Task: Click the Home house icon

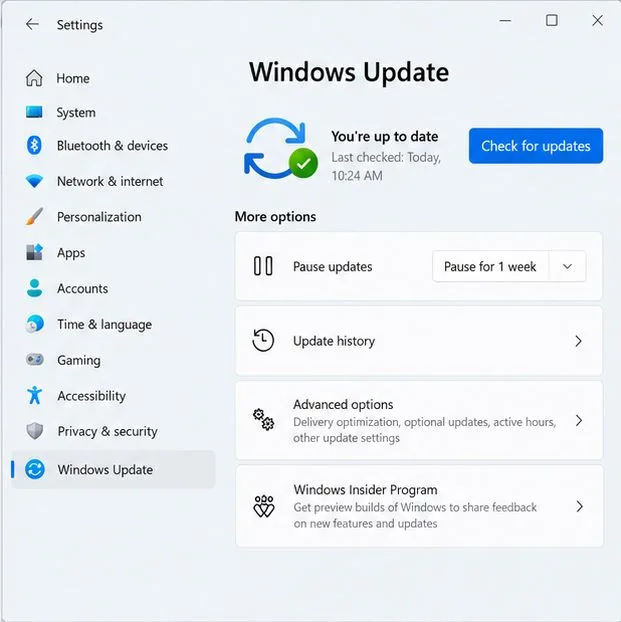Action: click(34, 78)
